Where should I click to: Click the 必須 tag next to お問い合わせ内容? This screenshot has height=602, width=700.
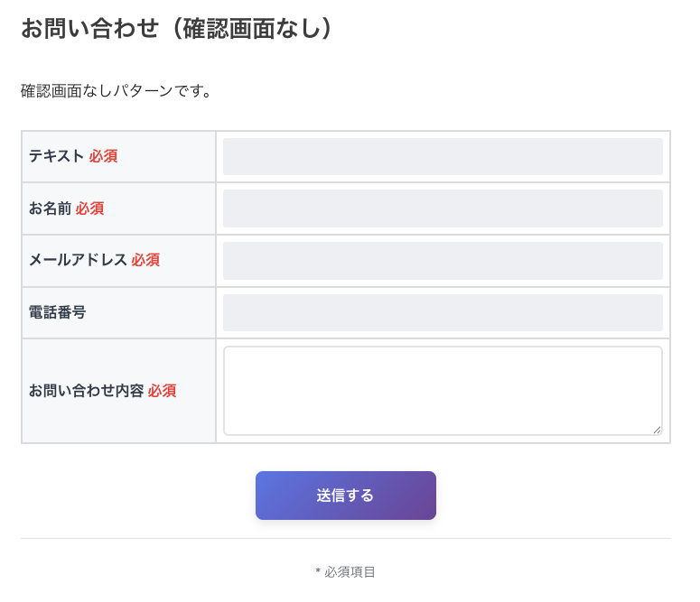(x=162, y=392)
